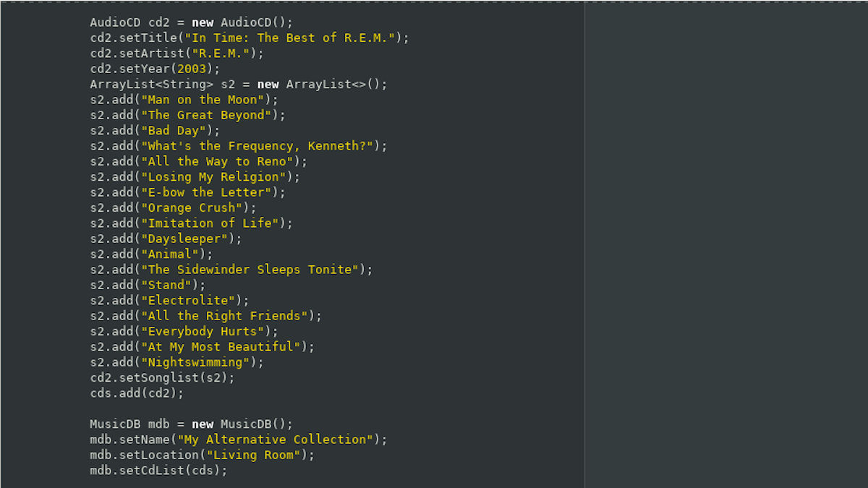The width and height of the screenshot is (868, 488).
Task: Click the mdb.setLocation("Living Room") line
Action: coord(202,455)
